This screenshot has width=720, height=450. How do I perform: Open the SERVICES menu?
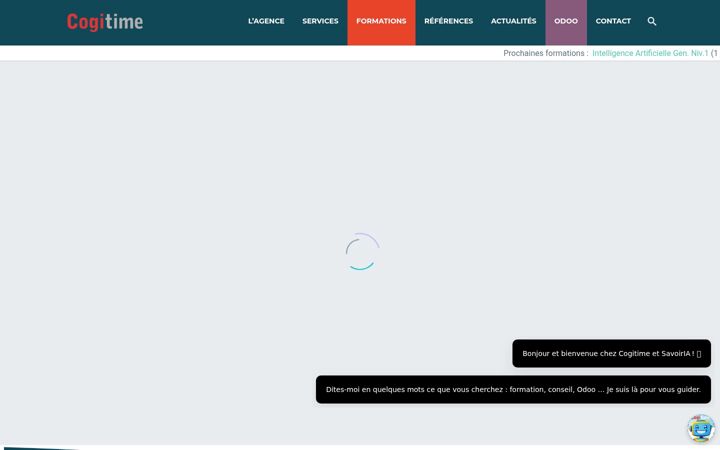pos(320,21)
